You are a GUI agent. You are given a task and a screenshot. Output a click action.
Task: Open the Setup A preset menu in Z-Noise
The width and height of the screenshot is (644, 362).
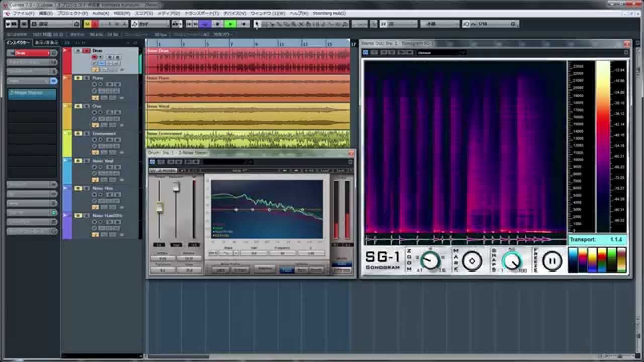(x=240, y=170)
